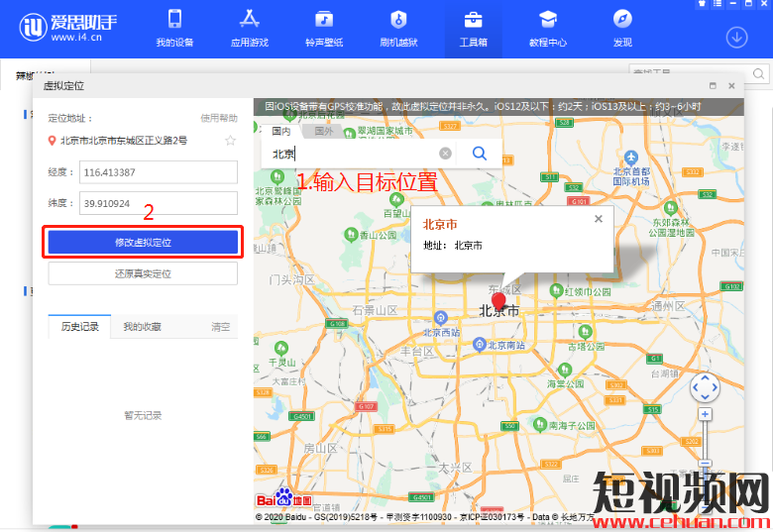Click the Baidu 地图 logo
This screenshot has height=532, width=773.
coord(284,498)
